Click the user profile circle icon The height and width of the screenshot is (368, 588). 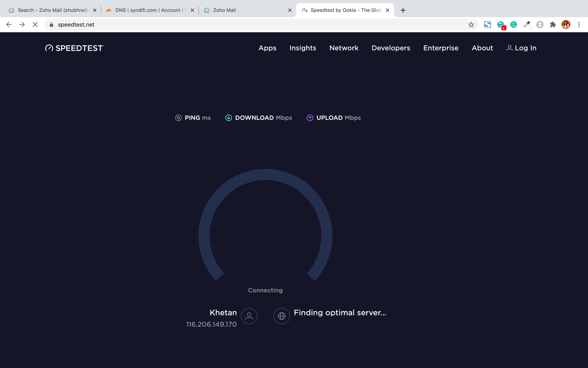coord(249,316)
